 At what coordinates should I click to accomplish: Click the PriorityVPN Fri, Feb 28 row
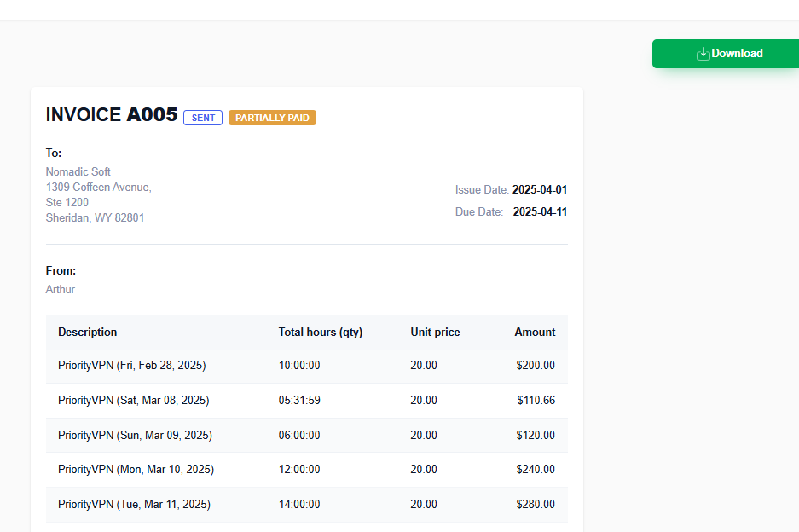pos(307,366)
